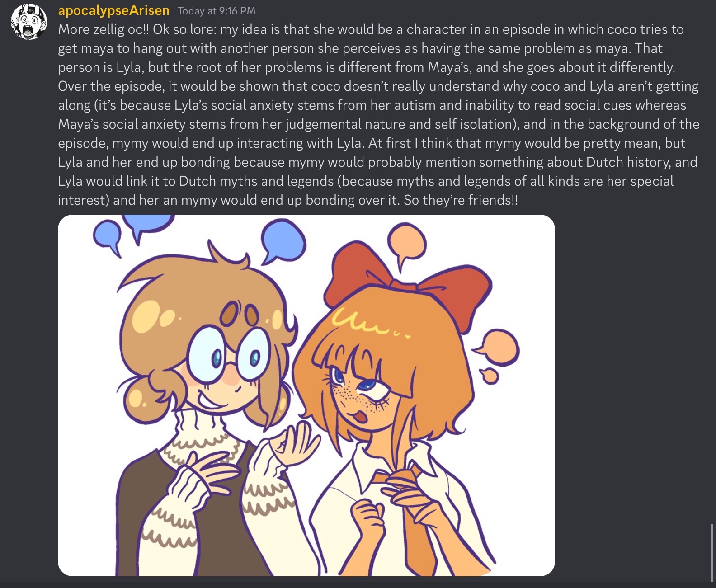Image resolution: width=716 pixels, height=588 pixels.
Task: Click the words So they're friends!!
Action: [x=460, y=200]
